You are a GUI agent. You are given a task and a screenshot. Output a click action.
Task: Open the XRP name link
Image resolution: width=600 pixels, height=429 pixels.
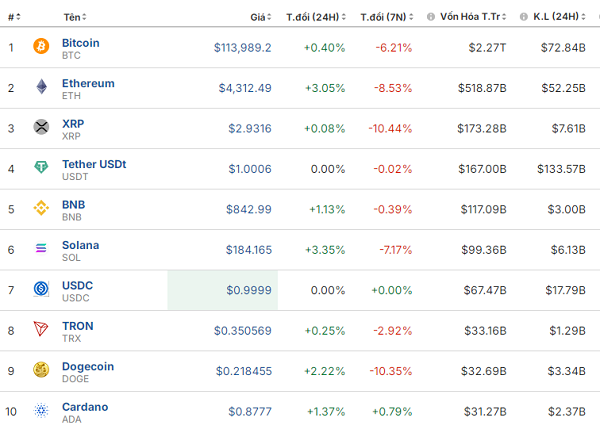pyautogui.click(x=73, y=124)
